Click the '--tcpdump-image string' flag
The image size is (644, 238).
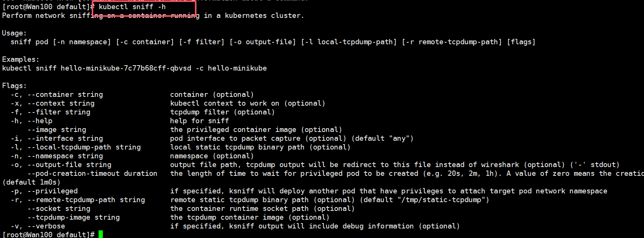(73, 217)
